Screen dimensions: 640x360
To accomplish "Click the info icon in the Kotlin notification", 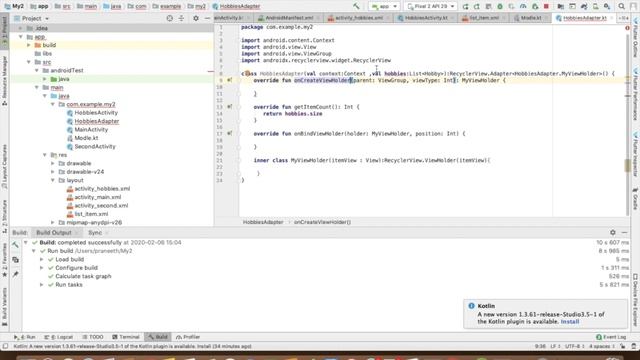I will tap(471, 306).
